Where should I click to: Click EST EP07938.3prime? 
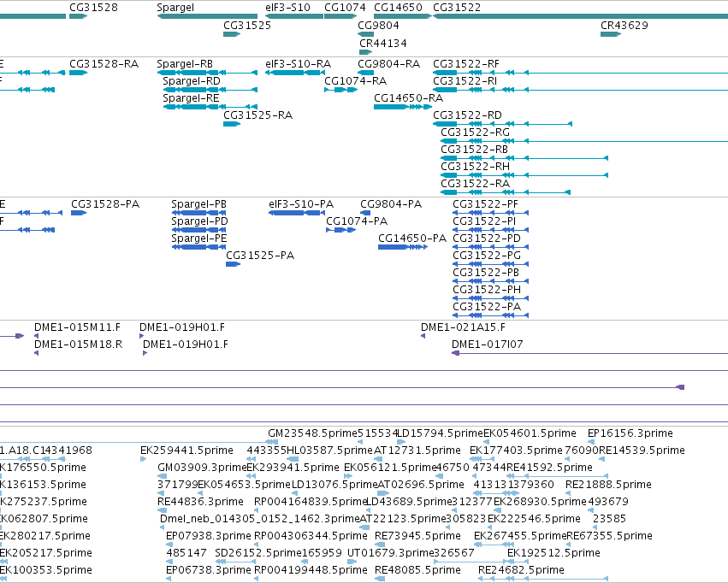[169, 545]
